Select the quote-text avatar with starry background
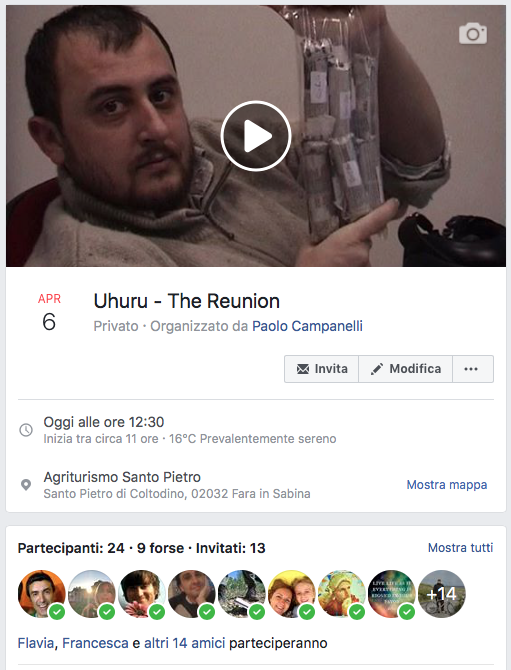511x670 pixels. tap(391, 594)
